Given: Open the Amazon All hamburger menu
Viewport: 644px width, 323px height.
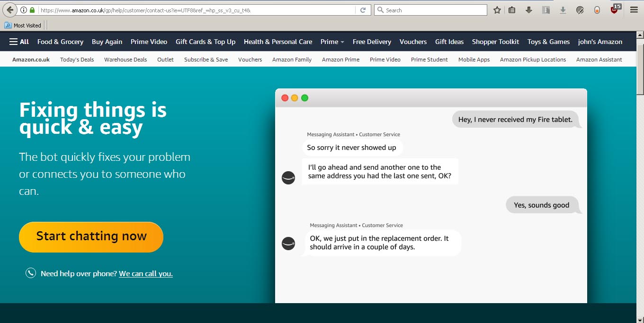Looking at the screenshot, I should 19,42.
